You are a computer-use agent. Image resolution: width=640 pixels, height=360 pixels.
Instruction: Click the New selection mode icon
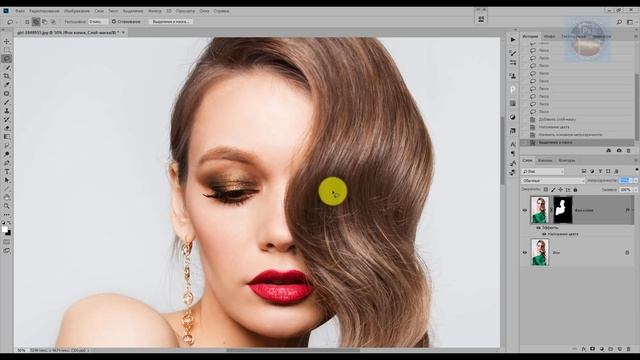pyautogui.click(x=27, y=22)
